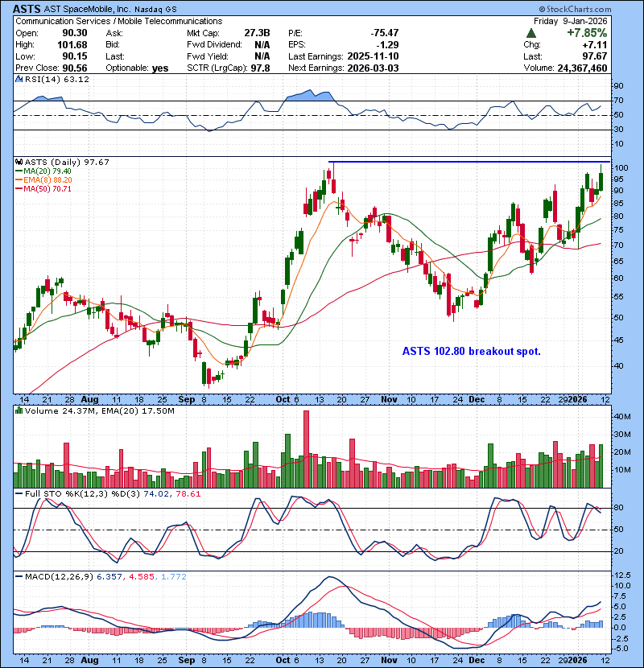Click the Communication Services / Mobile Telecommunications sector text

tap(119, 21)
